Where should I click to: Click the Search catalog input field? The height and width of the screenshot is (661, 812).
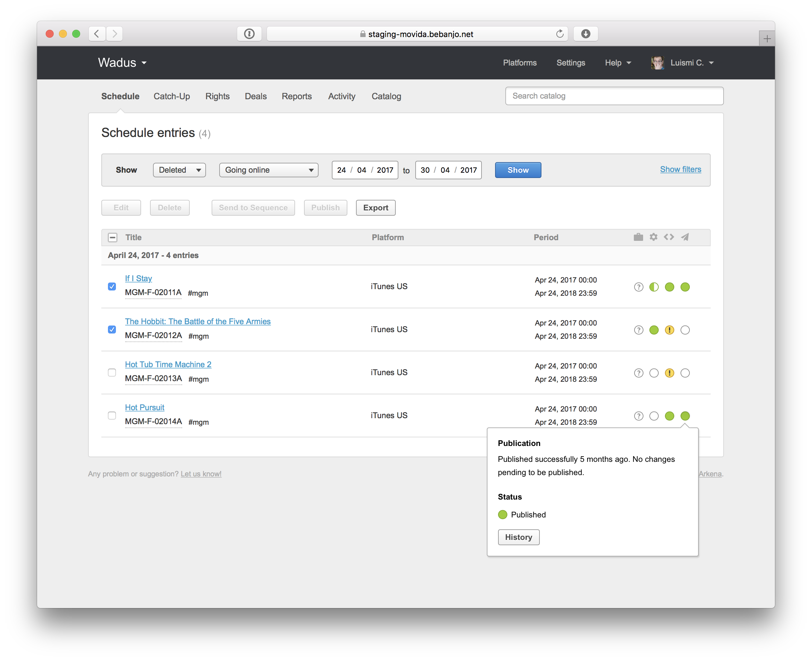coord(614,96)
